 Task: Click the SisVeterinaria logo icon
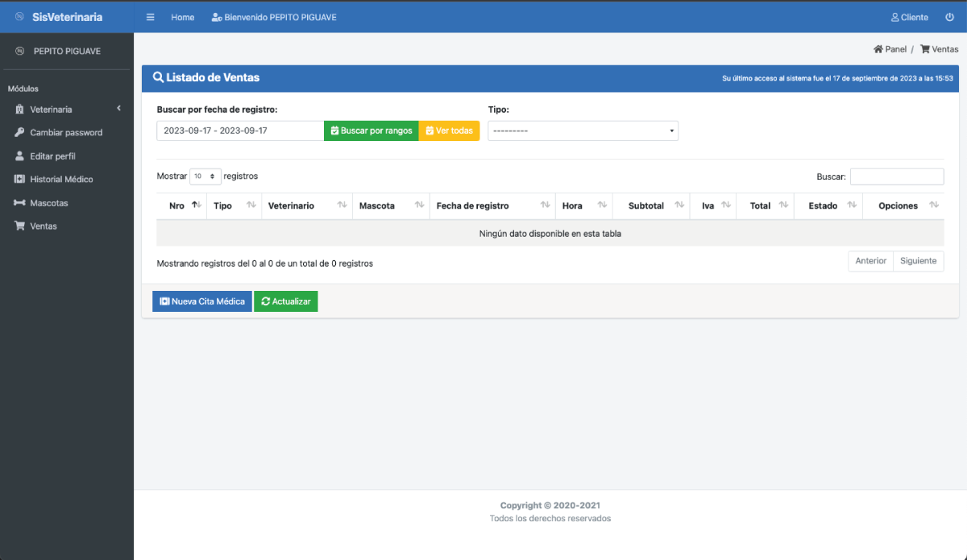(19, 17)
